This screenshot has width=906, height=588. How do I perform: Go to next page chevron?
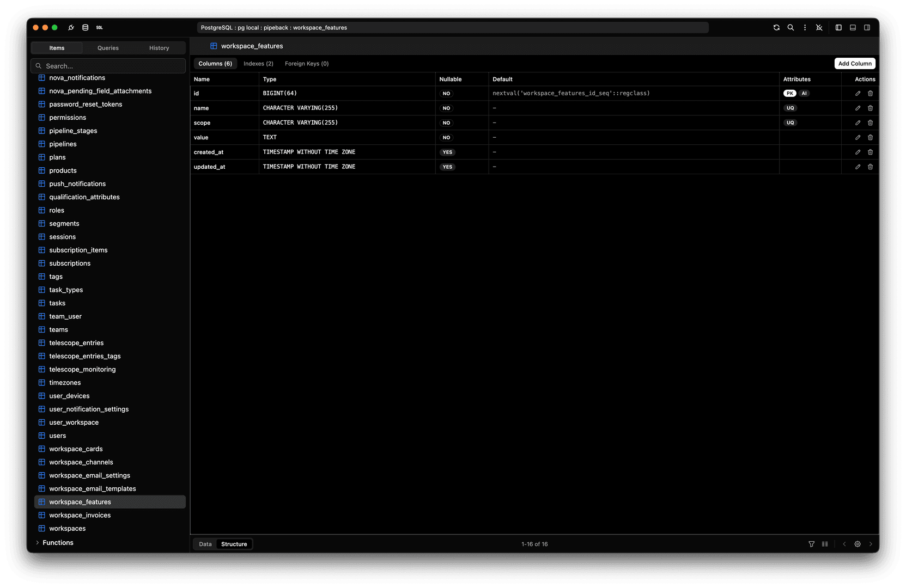(x=871, y=544)
